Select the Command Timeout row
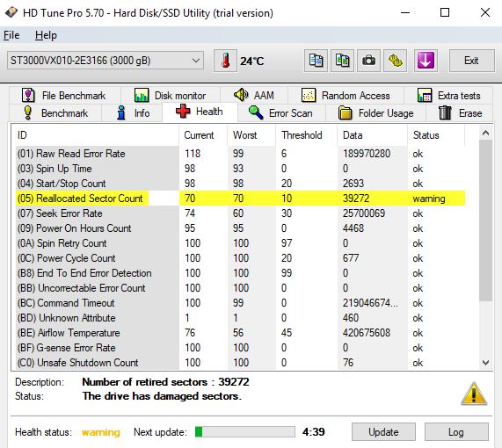This screenshot has height=448, width=502. click(x=240, y=303)
